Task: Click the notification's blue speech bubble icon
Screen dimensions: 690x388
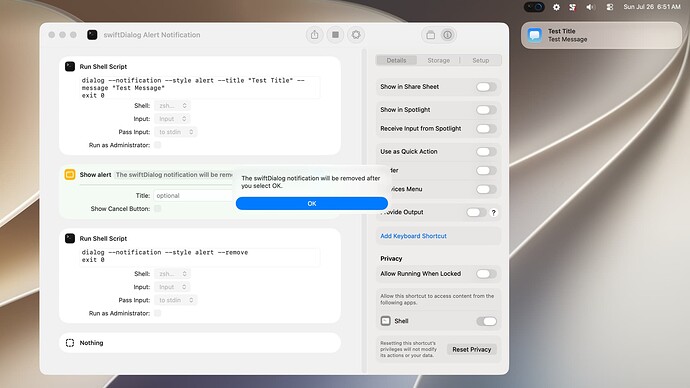Action: pyautogui.click(x=535, y=35)
